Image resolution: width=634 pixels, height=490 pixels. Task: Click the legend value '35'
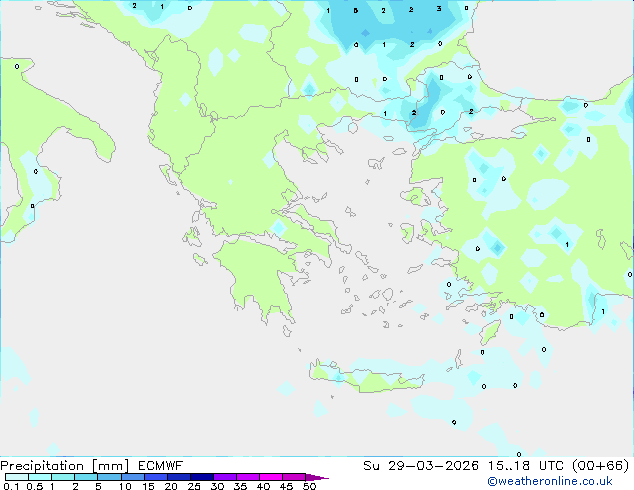click(x=240, y=486)
